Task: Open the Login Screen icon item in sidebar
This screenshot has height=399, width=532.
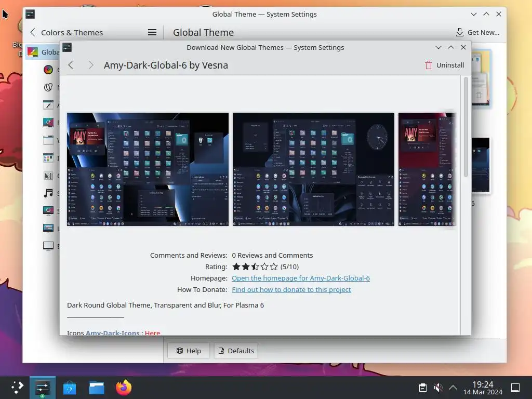Action: (48, 229)
